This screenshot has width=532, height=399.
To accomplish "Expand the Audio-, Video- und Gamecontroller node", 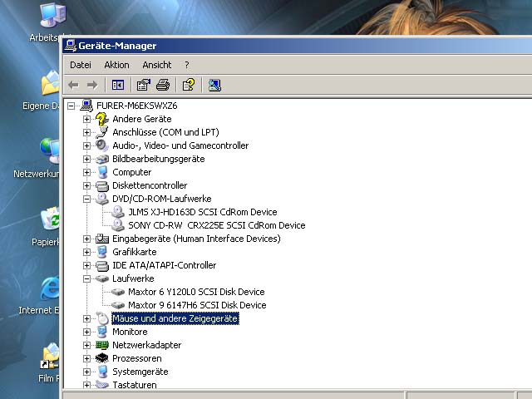I will [86, 145].
